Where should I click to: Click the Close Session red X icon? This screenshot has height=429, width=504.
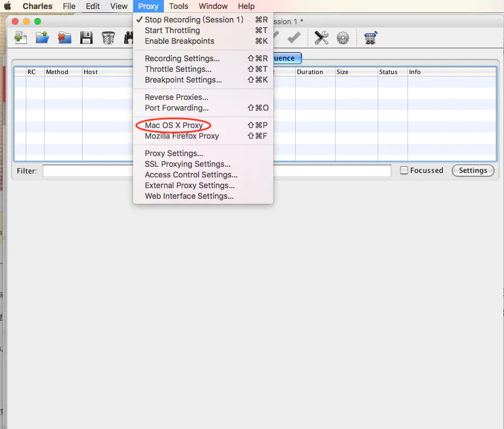[65, 38]
